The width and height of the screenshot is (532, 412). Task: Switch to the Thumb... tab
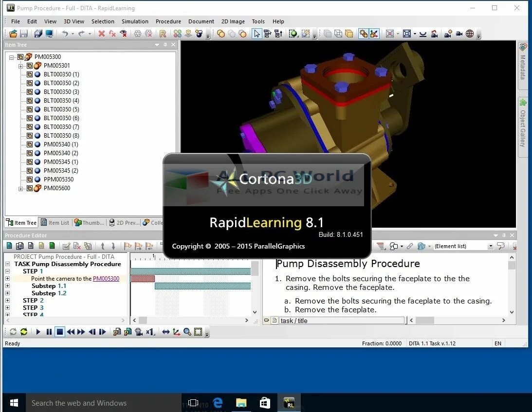[x=89, y=222]
